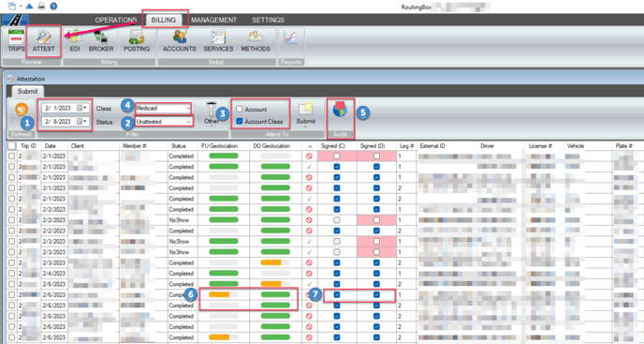Viewport: 644px width, 344px height.
Task: Click the Submit envelope button
Action: (305, 114)
